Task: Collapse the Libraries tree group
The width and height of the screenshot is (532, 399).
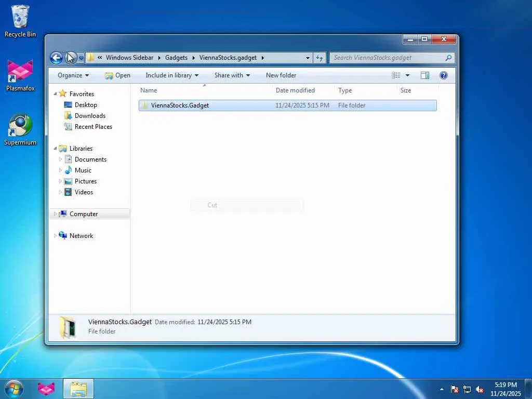Action: pyautogui.click(x=55, y=148)
